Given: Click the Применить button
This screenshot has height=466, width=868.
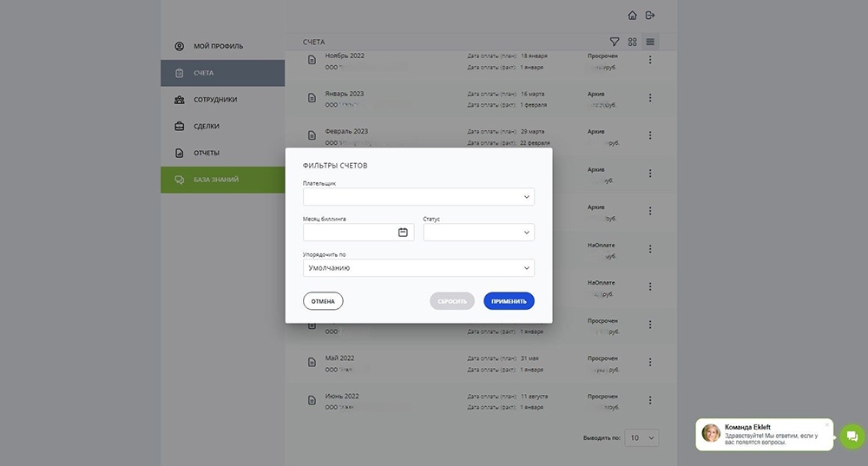Looking at the screenshot, I should tap(509, 301).
